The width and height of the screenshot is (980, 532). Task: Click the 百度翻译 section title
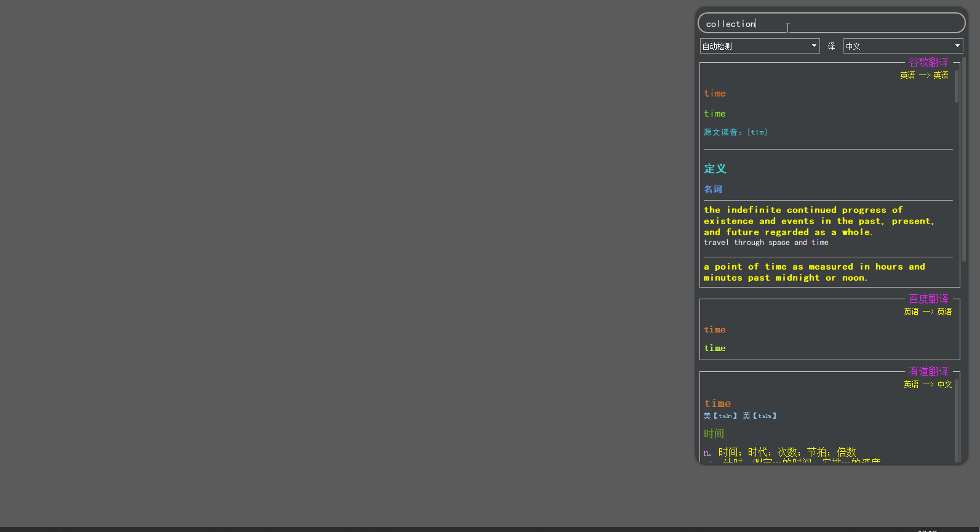coord(929,299)
